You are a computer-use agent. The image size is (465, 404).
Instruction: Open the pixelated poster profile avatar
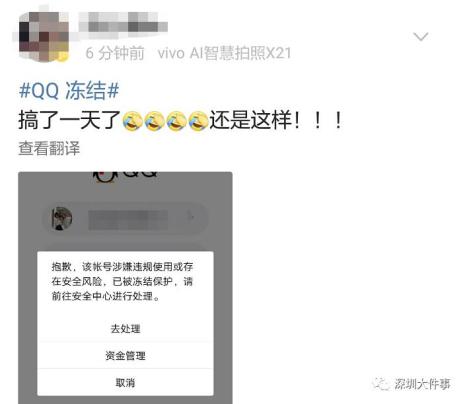click(42, 36)
